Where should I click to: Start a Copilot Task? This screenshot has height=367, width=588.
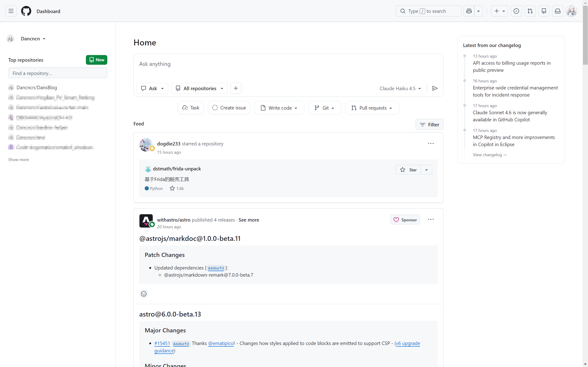[190, 108]
